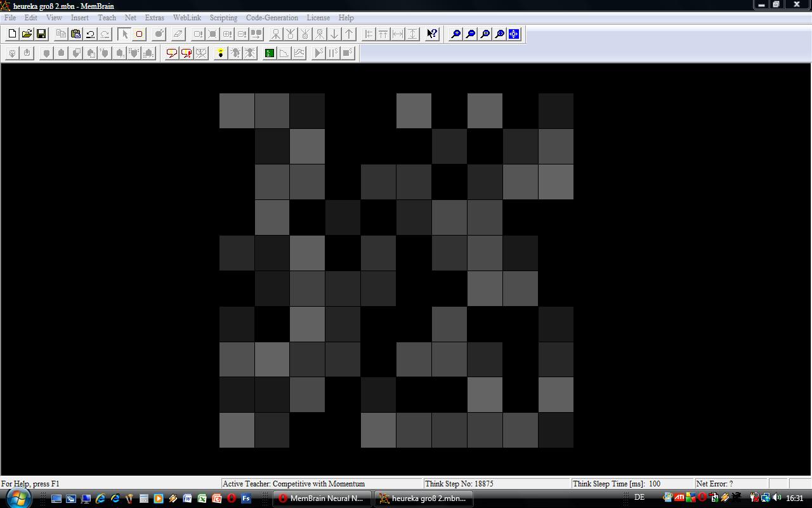Toggle the arrow pointer selection mode

(x=124, y=34)
